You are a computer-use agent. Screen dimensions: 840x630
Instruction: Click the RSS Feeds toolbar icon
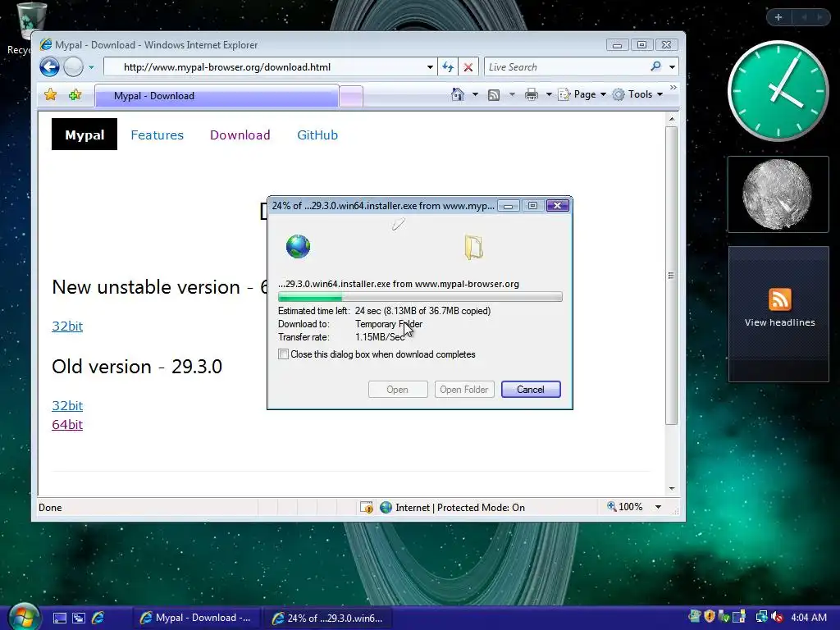tap(493, 95)
